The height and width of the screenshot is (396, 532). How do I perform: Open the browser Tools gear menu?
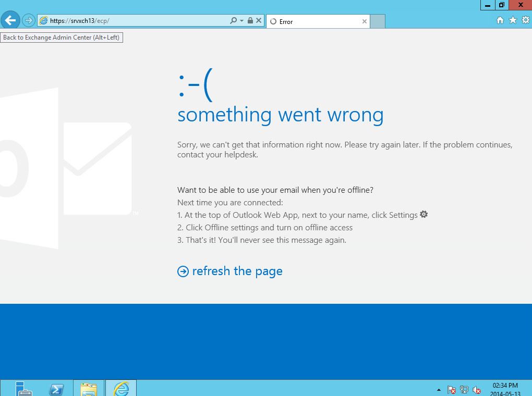tap(525, 20)
